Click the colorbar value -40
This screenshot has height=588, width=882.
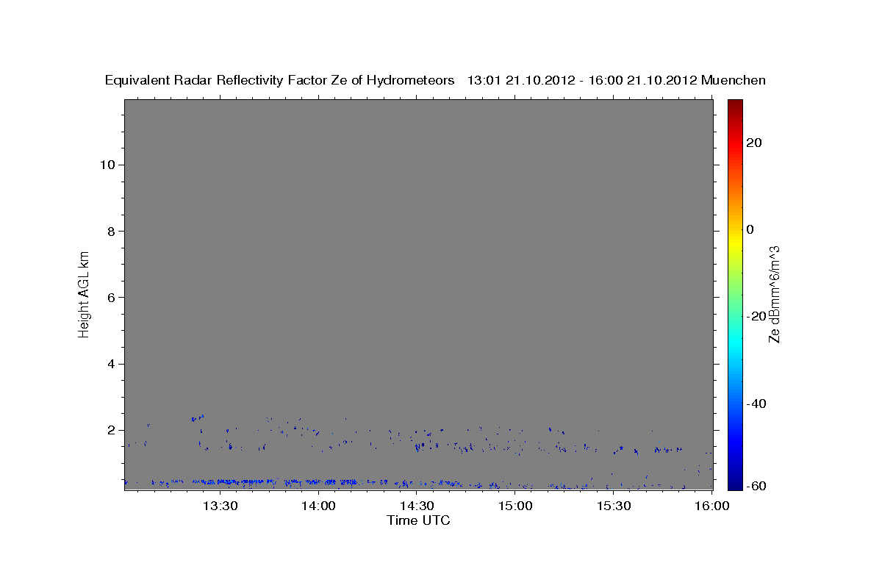tap(756, 404)
